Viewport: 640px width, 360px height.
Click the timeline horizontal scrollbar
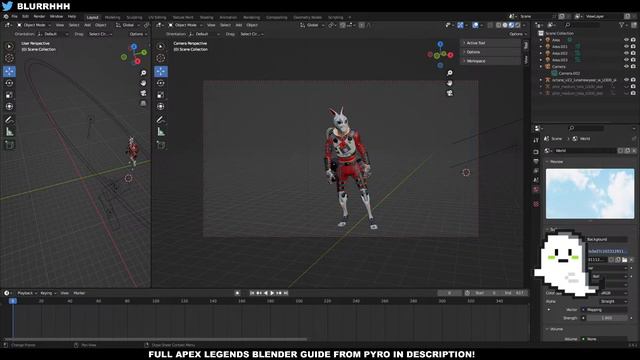tap(155, 339)
